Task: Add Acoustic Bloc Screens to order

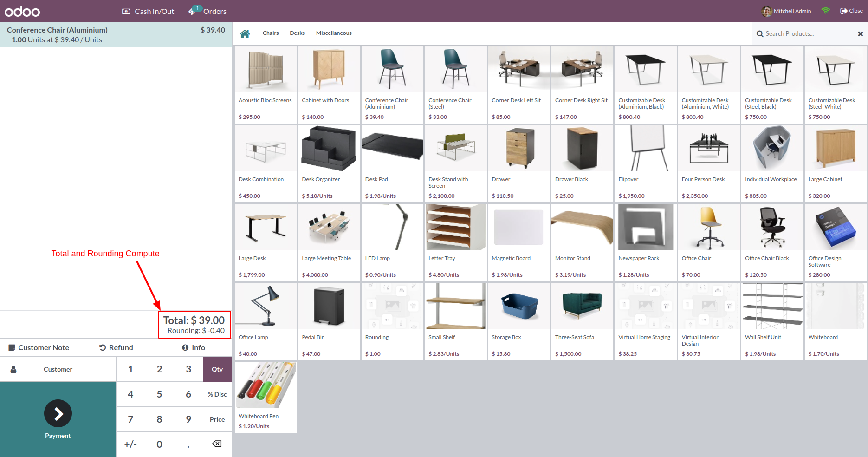Action: [x=266, y=85]
